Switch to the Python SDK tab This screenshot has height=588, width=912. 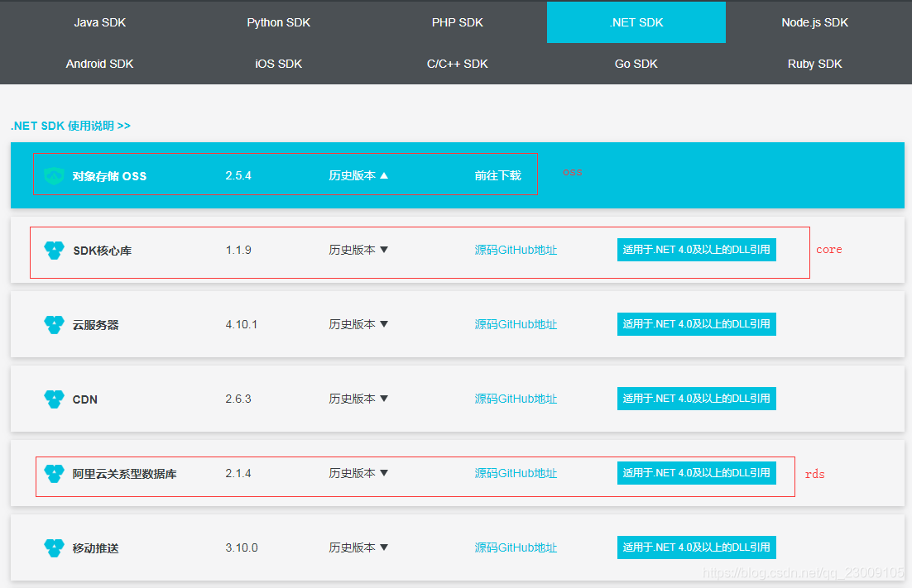279,22
